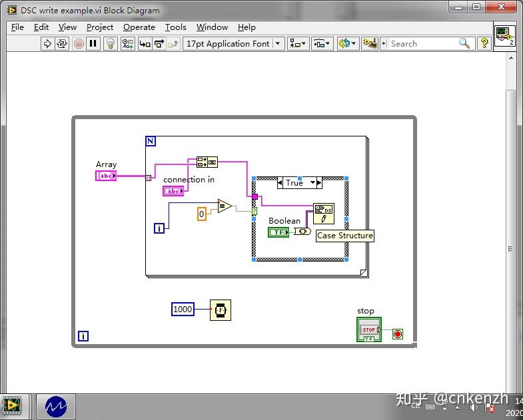Select the case selector terminal question mark
This screenshot has width=523, height=420.
pyautogui.click(x=254, y=211)
